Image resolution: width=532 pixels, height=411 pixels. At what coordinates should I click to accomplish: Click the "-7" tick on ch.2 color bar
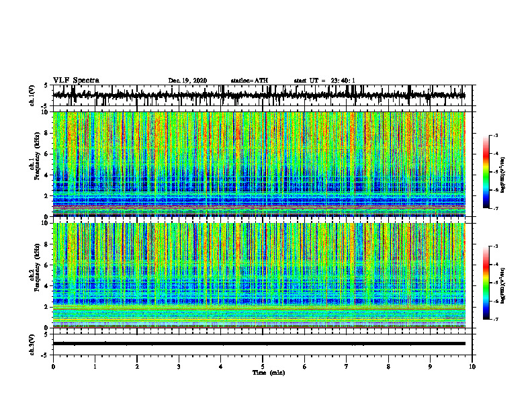496,320
